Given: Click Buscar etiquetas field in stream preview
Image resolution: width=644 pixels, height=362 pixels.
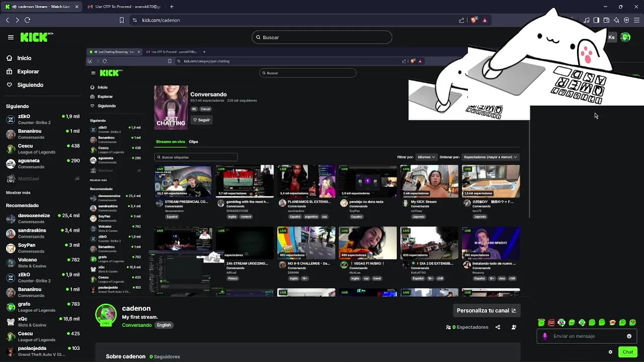Looking at the screenshot, I should click(196, 157).
